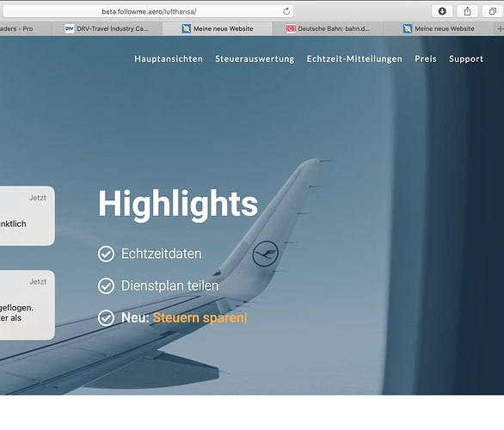Switch to the Deutsche Bahn tab
Screen dimensions: 504x430
[x=328, y=29]
